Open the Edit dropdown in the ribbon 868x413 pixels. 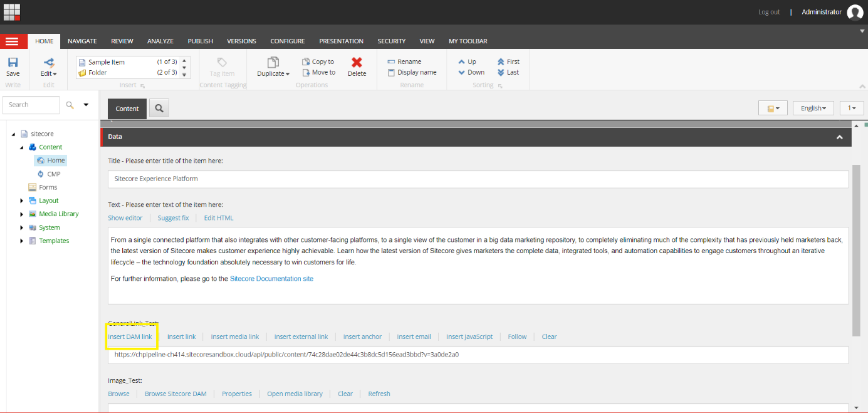coord(49,67)
